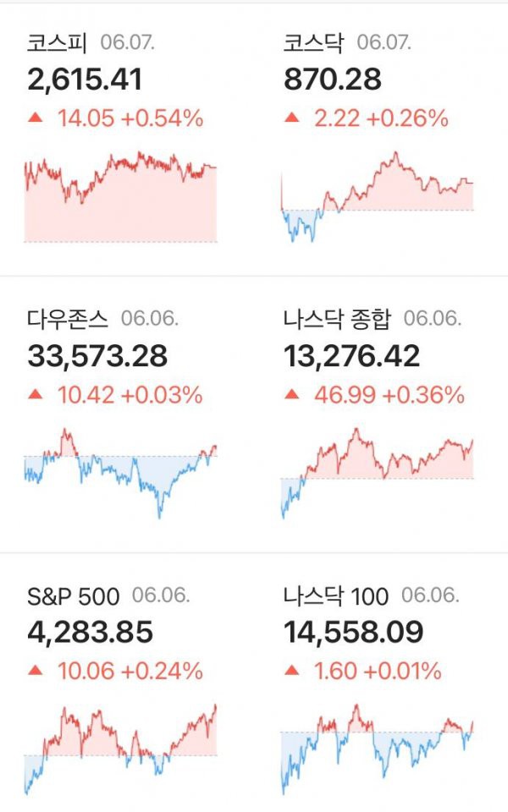Select the 나스닥 종합 index title
Viewport: 508px width, 812px height.
337,319
